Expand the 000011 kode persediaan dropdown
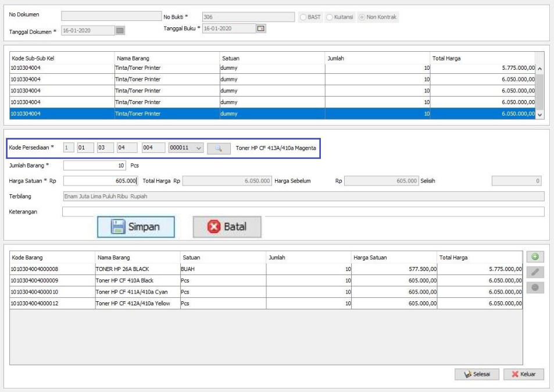 [199, 148]
